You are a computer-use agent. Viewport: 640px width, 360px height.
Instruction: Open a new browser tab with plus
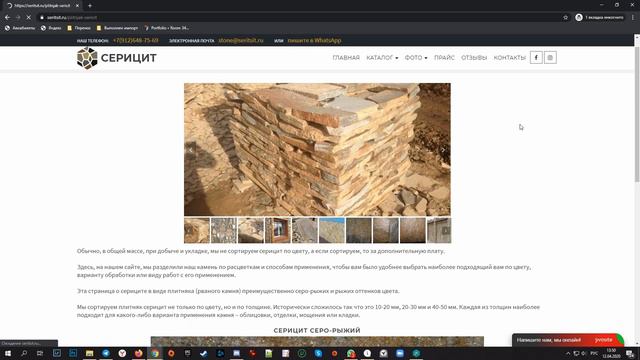(x=90, y=6)
